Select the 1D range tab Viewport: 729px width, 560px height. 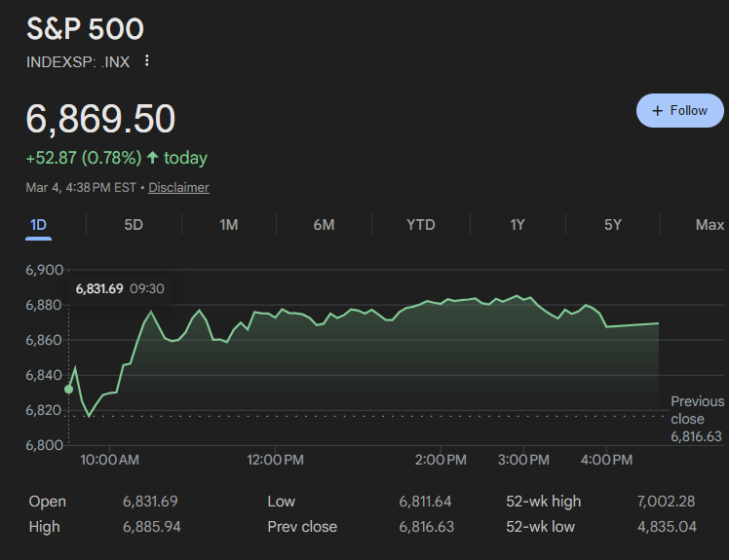38,225
